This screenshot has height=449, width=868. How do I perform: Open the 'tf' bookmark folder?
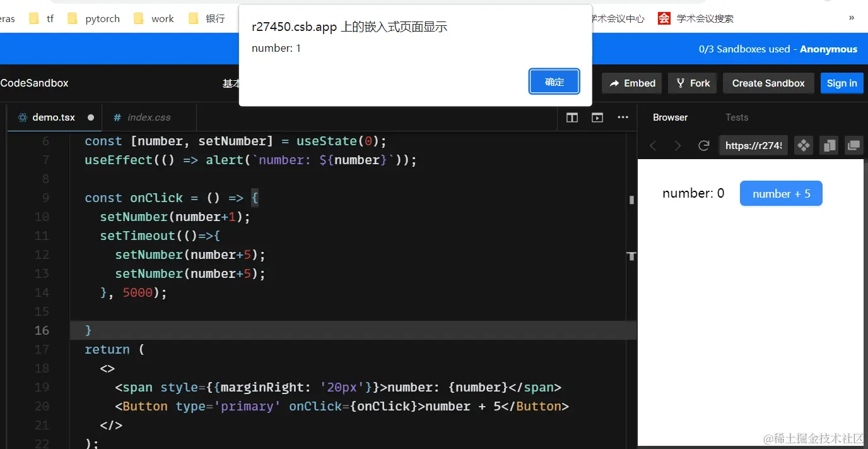tap(42, 18)
